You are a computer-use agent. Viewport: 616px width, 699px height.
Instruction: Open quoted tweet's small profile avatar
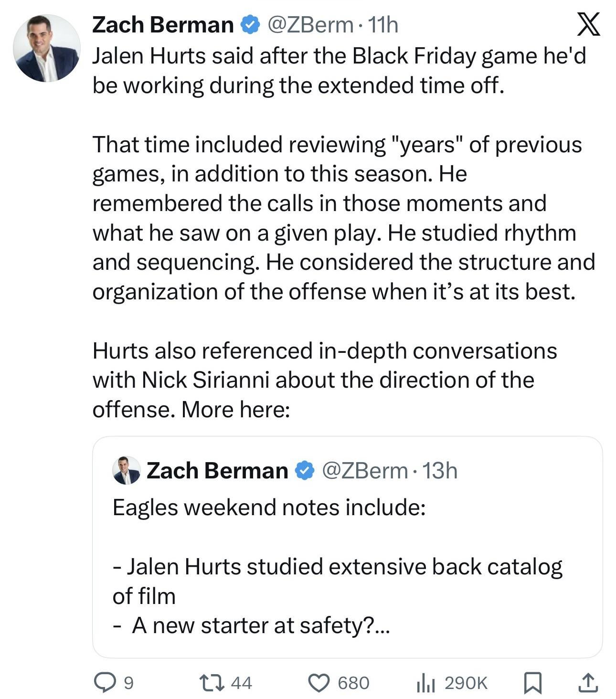(x=127, y=470)
